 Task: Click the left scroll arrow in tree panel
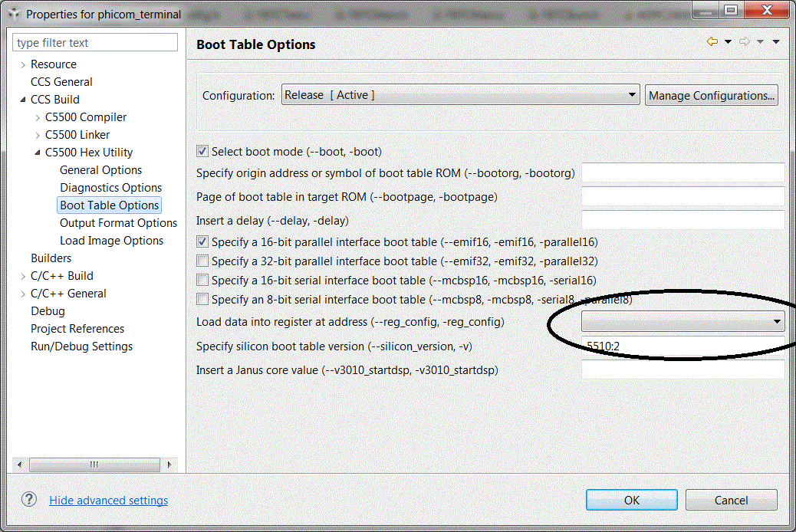[x=20, y=465]
